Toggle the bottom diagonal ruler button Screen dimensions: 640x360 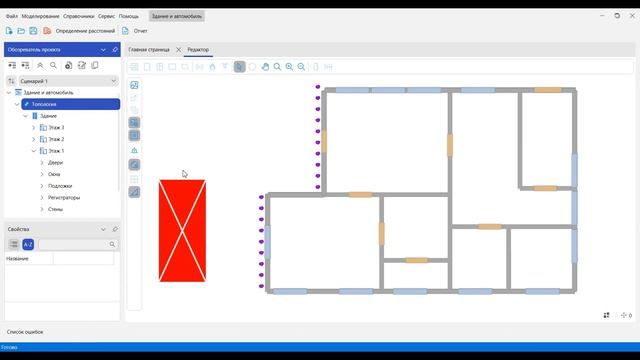click(x=134, y=192)
